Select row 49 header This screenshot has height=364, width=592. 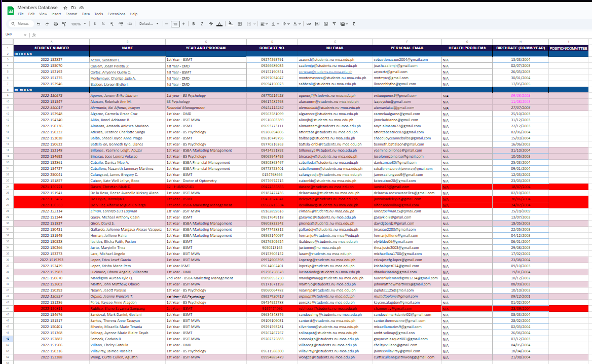click(x=8, y=339)
